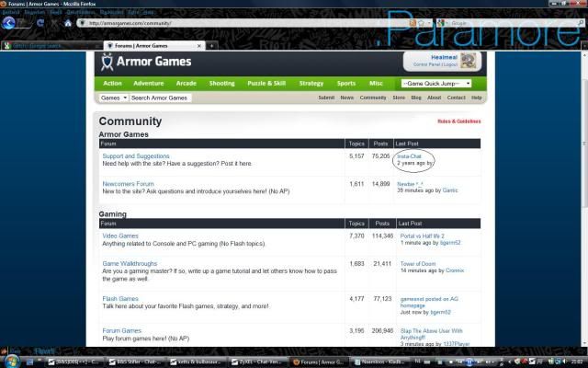This screenshot has width=588, height=368.
Task: Open the Store link in the subnav
Action: (399, 98)
